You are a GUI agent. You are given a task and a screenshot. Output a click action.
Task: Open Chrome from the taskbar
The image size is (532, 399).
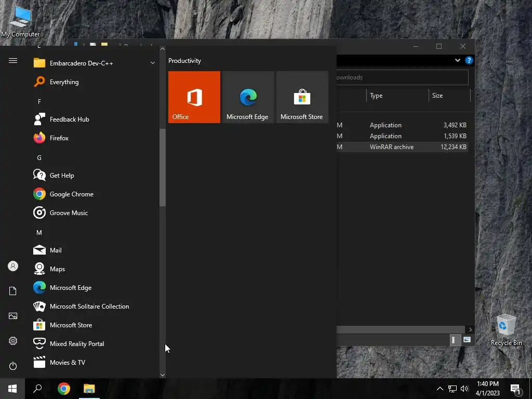coord(64,389)
